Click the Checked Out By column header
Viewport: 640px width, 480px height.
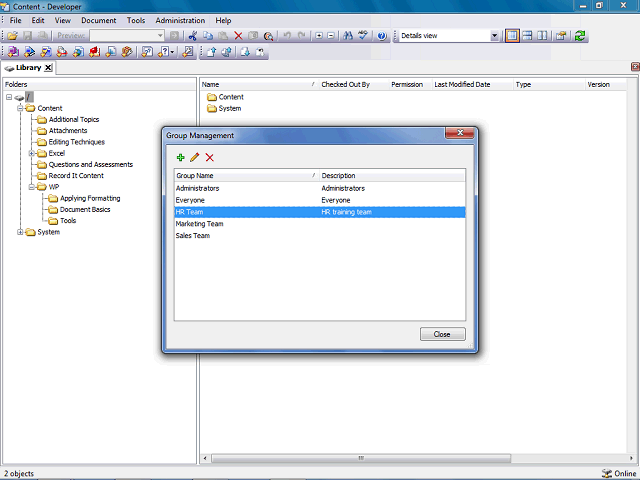[x=354, y=84]
